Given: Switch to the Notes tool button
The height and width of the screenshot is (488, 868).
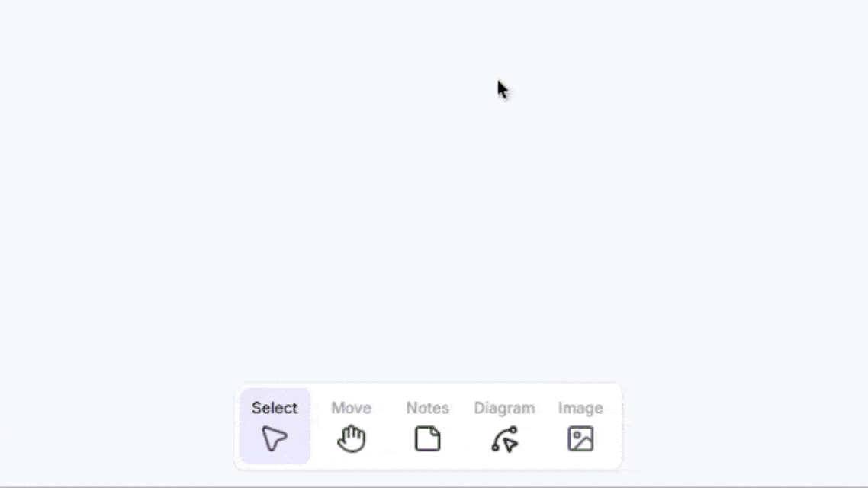Looking at the screenshot, I should 427,426.
